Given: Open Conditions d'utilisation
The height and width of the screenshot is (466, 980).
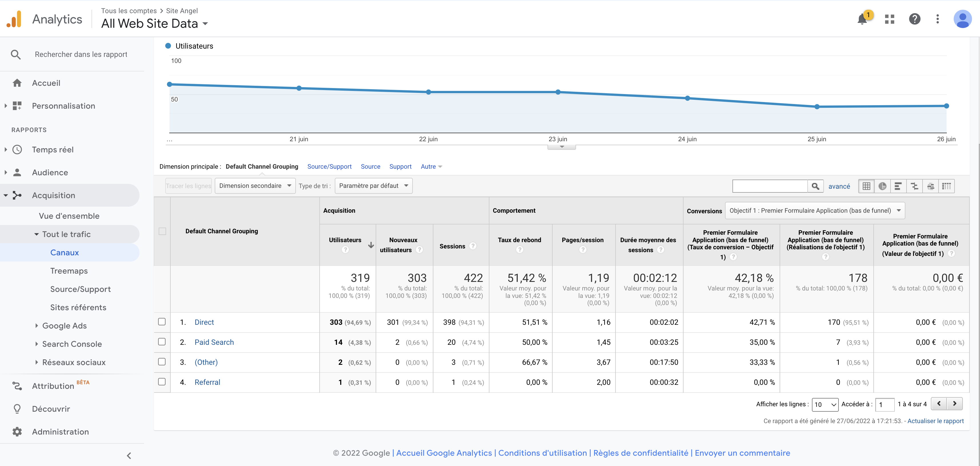Looking at the screenshot, I should [x=543, y=453].
